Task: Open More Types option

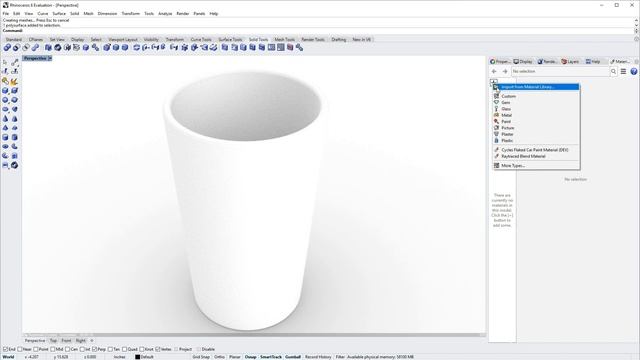Action: coord(513,166)
